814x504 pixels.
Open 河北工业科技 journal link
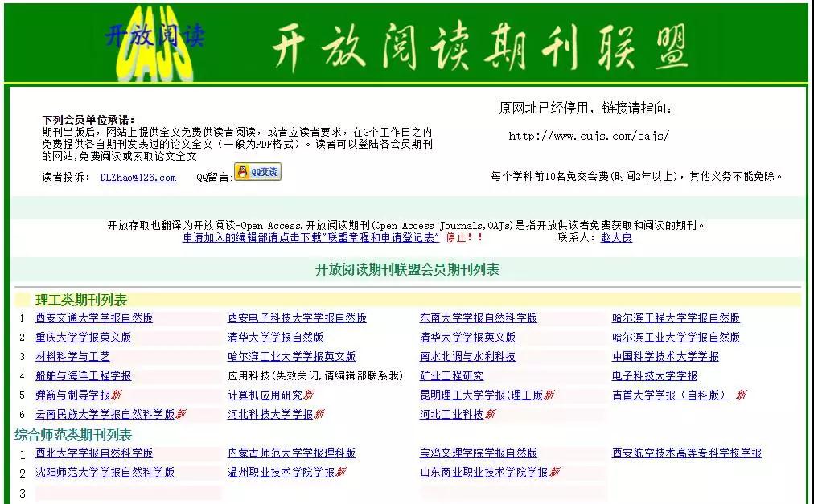point(452,414)
